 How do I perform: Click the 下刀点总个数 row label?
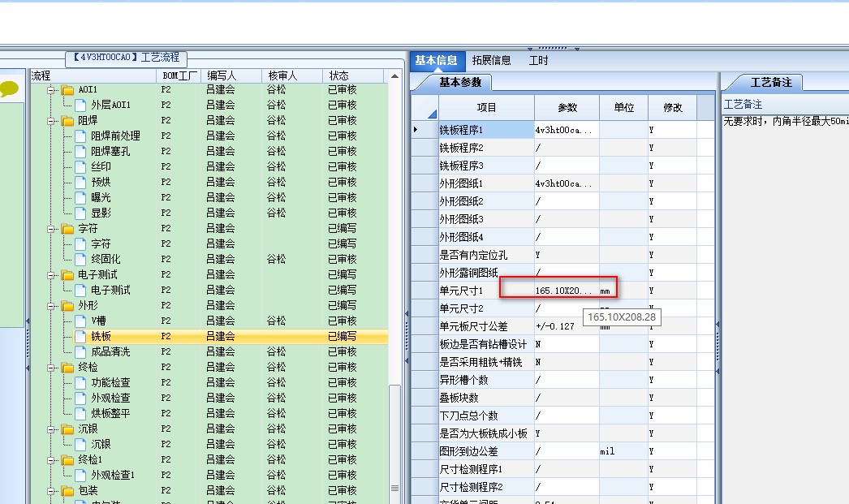coord(468,416)
